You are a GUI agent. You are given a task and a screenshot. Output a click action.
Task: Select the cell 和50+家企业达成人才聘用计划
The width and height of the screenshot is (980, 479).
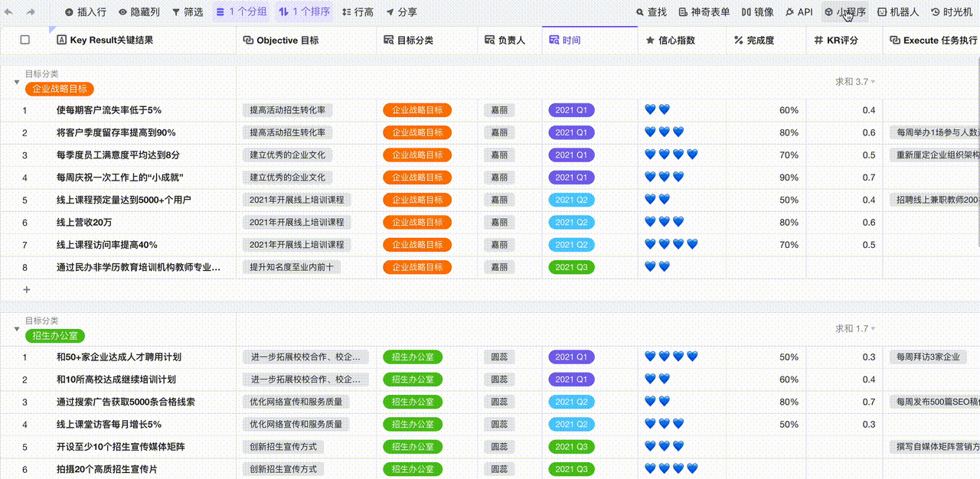coord(142,357)
